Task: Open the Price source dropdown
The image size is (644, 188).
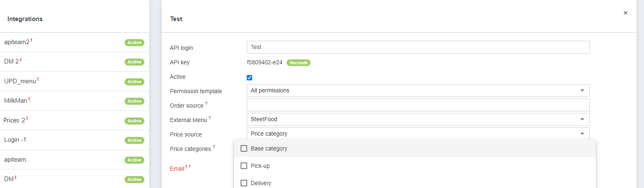Action: point(418,134)
